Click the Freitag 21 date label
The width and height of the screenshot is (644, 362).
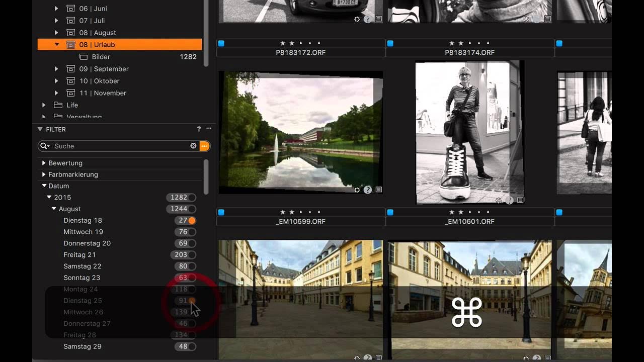pos(79,255)
